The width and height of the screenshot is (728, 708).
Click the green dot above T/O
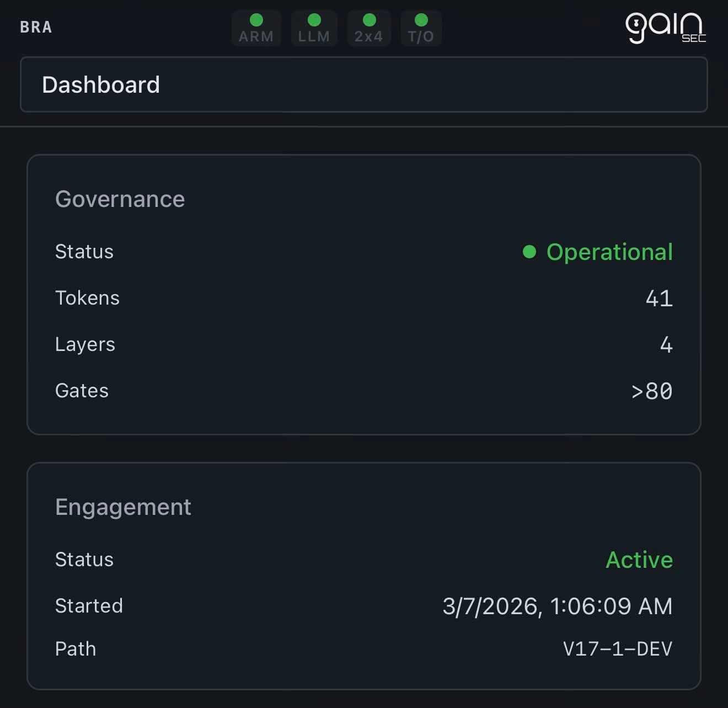pos(421,20)
